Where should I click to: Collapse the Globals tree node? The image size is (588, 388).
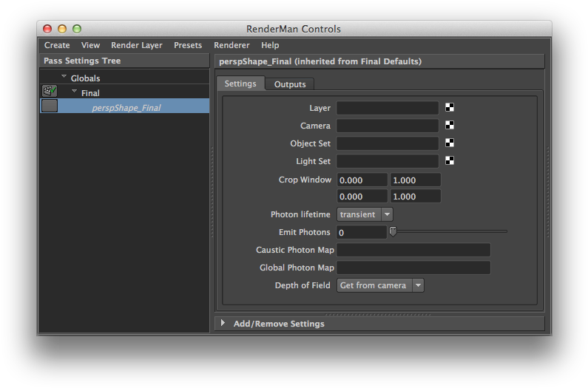coord(64,76)
